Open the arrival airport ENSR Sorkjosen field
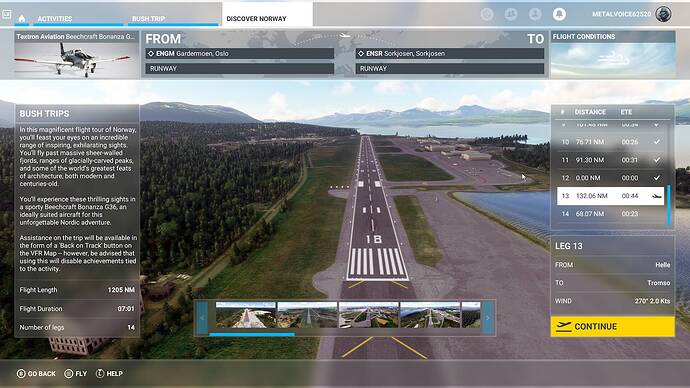The width and height of the screenshot is (690, 388). 450,53
